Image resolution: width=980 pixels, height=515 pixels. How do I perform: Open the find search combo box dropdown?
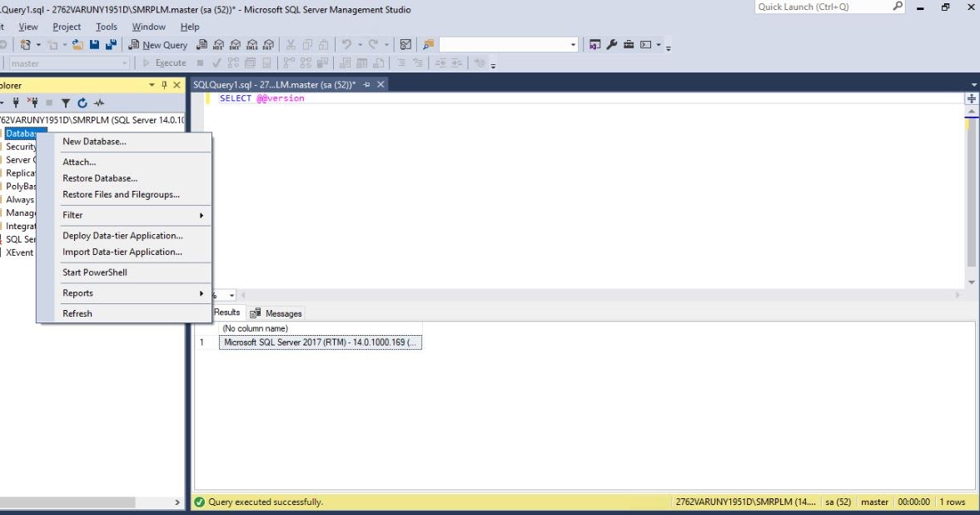573,45
